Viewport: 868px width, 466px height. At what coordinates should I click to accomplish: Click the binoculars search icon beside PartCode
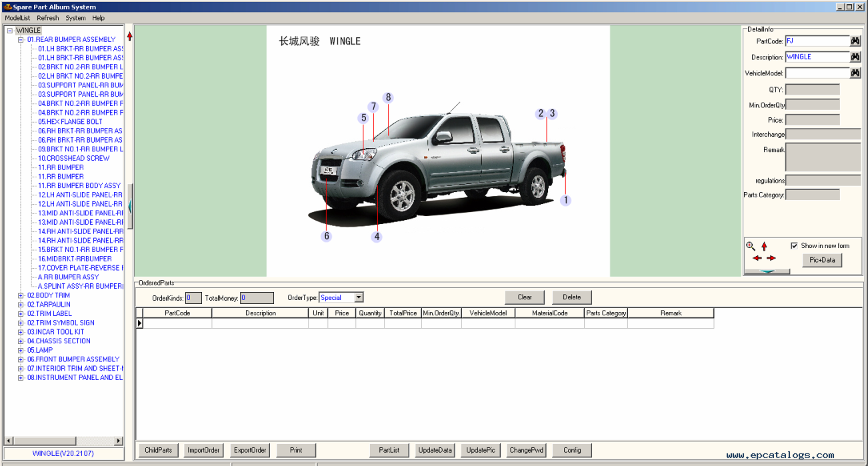pyautogui.click(x=855, y=41)
